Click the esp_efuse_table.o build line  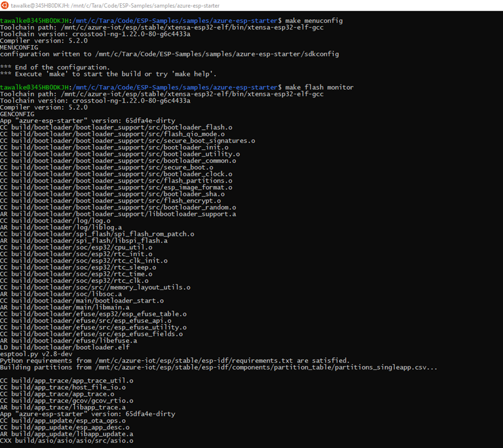tap(94, 314)
